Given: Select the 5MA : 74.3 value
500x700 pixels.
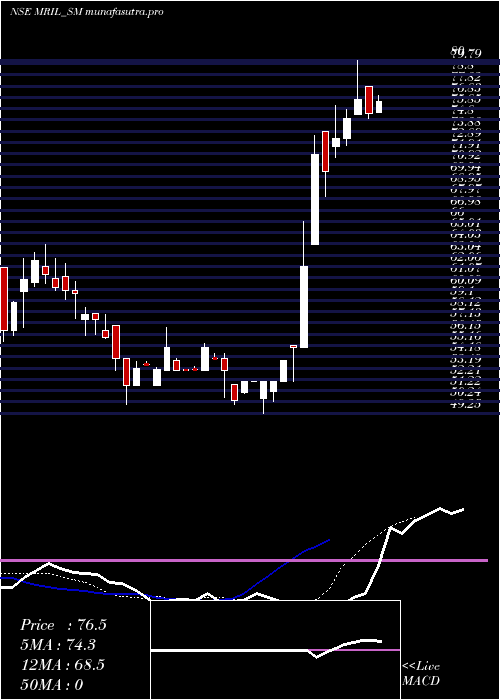Looking at the screenshot, I should pos(58,645).
